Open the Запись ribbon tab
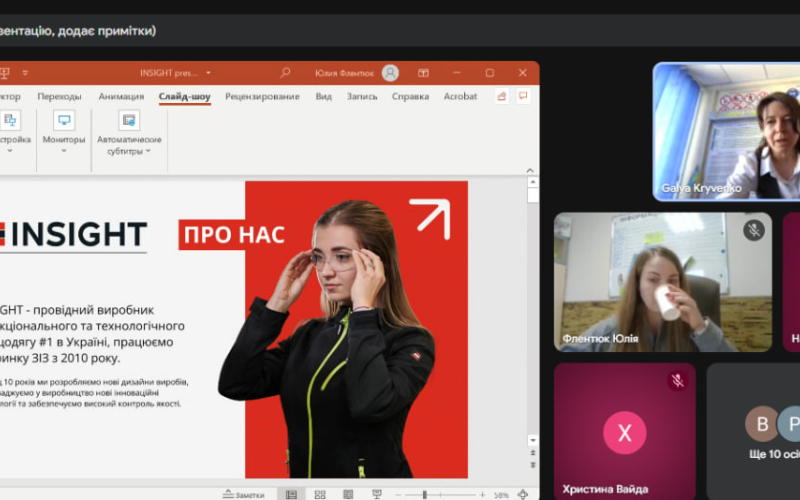The image size is (800, 500). pos(362,96)
